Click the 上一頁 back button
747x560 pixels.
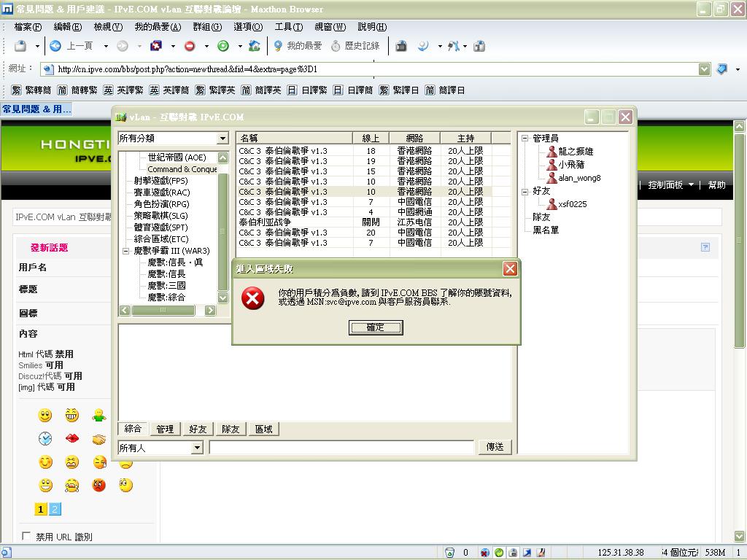71,46
